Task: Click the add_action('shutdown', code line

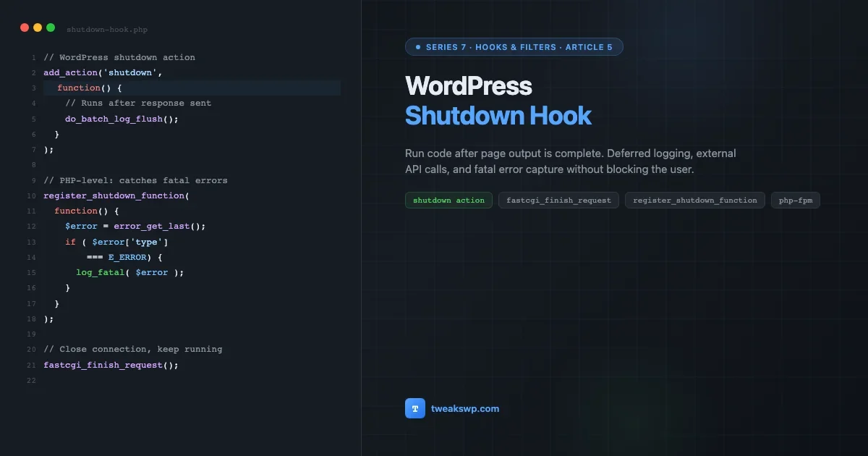Action: coord(103,72)
